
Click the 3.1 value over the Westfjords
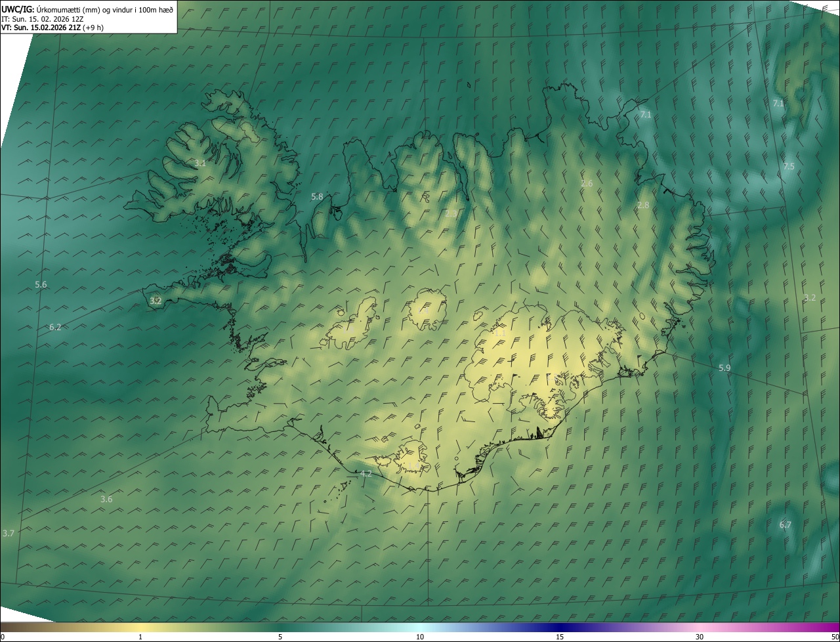200,163
